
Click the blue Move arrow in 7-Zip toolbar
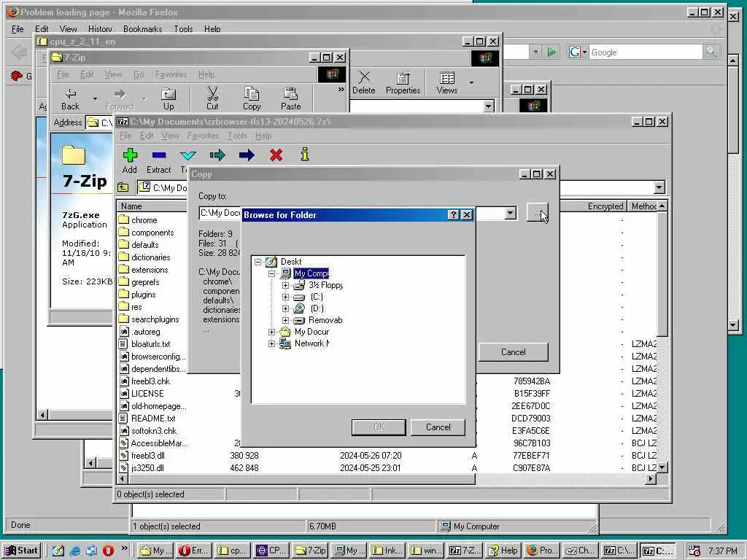pyautogui.click(x=247, y=155)
